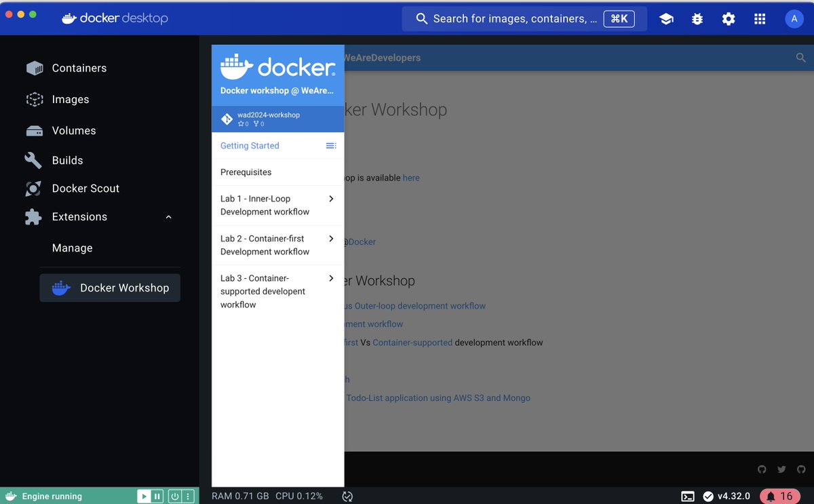The image size is (814, 504).
Task: Click the 'Docker workshop @ WeAre...' drawer title
Action: pos(277,90)
